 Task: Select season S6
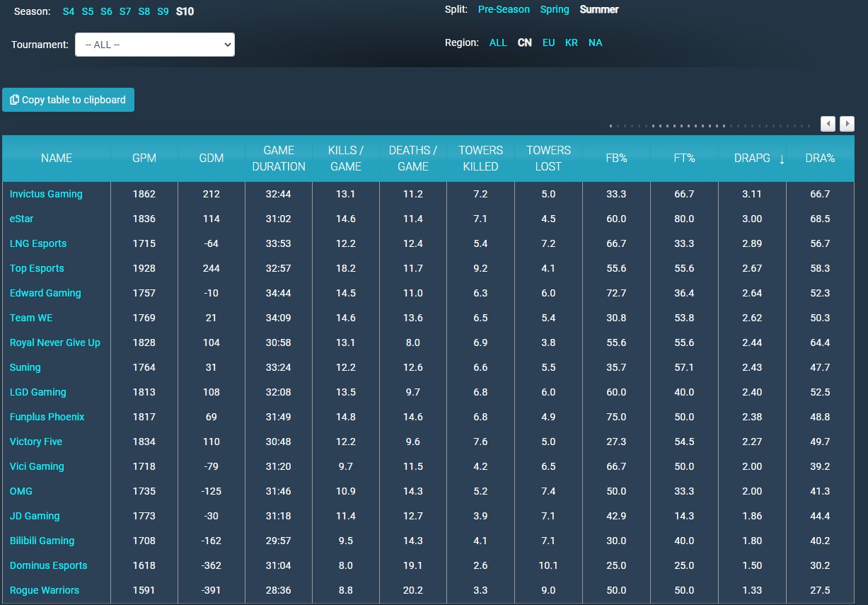pyautogui.click(x=106, y=11)
